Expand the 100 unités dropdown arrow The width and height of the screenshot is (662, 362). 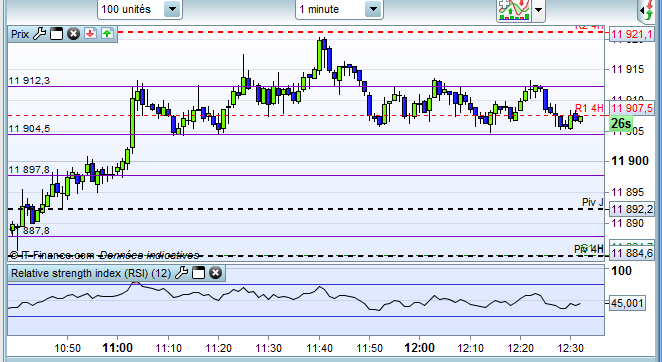[x=172, y=9]
